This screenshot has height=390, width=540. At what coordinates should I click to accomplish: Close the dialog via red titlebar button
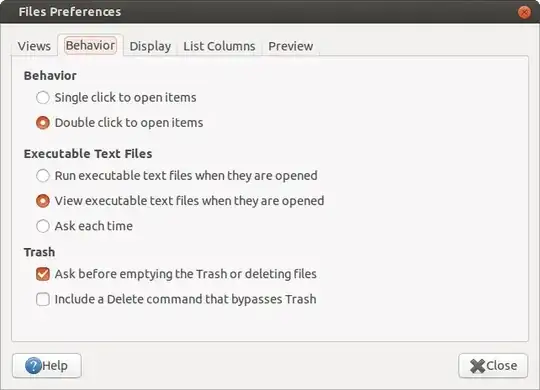pyautogui.click(x=524, y=12)
